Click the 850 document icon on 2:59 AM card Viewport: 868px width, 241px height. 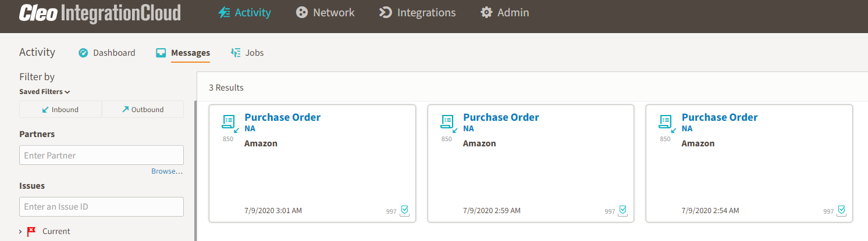(x=447, y=123)
